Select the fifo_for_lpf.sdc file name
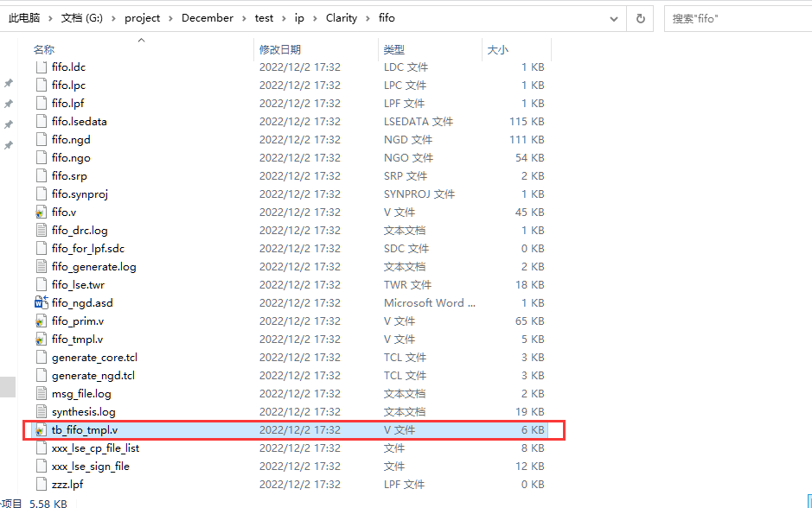The height and width of the screenshot is (508, 812). tap(88, 249)
